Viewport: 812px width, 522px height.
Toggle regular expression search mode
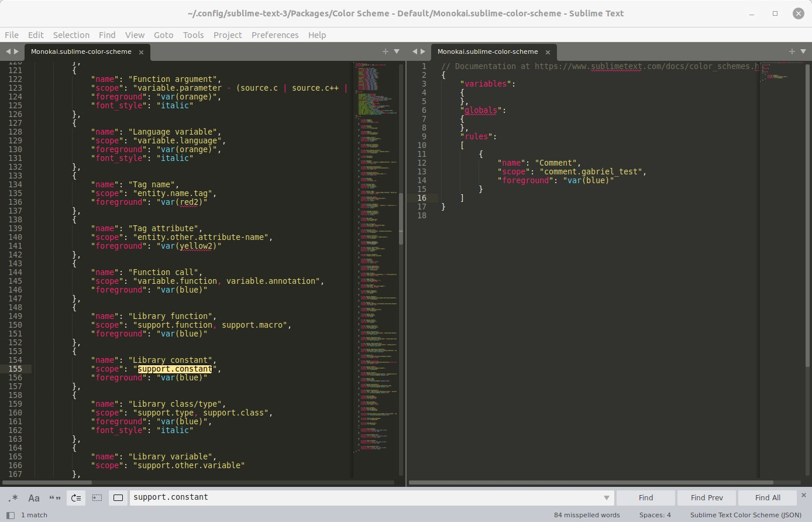pyautogui.click(x=13, y=498)
